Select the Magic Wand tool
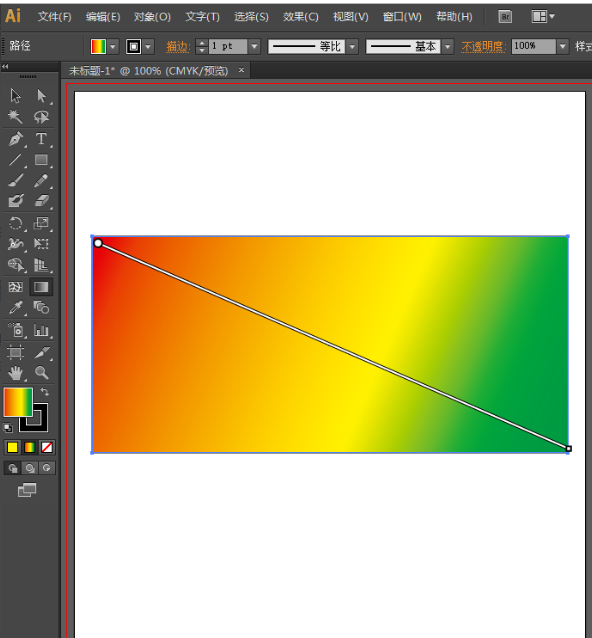 (15, 117)
